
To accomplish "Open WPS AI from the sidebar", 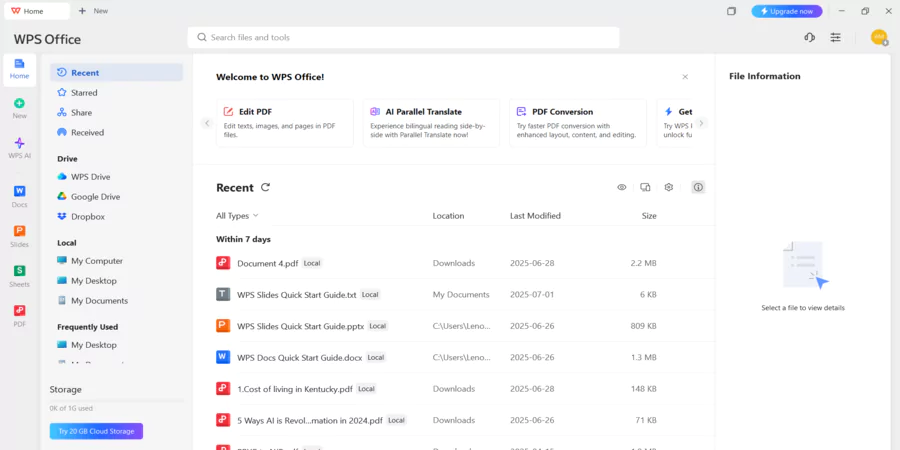I will coord(20,148).
